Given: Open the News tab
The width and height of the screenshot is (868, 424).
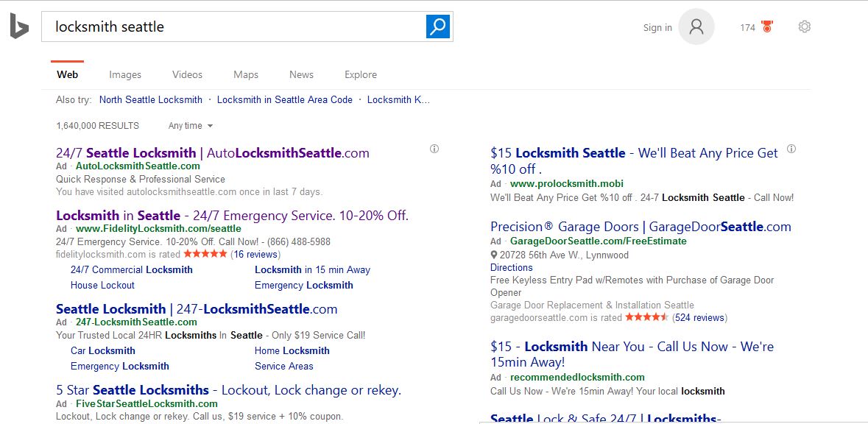Looking at the screenshot, I should point(301,74).
